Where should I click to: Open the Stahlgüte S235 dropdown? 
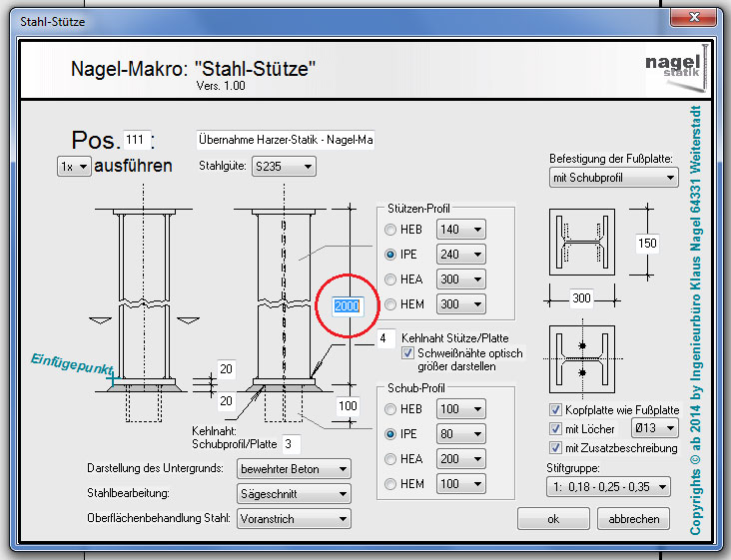pyautogui.click(x=283, y=167)
